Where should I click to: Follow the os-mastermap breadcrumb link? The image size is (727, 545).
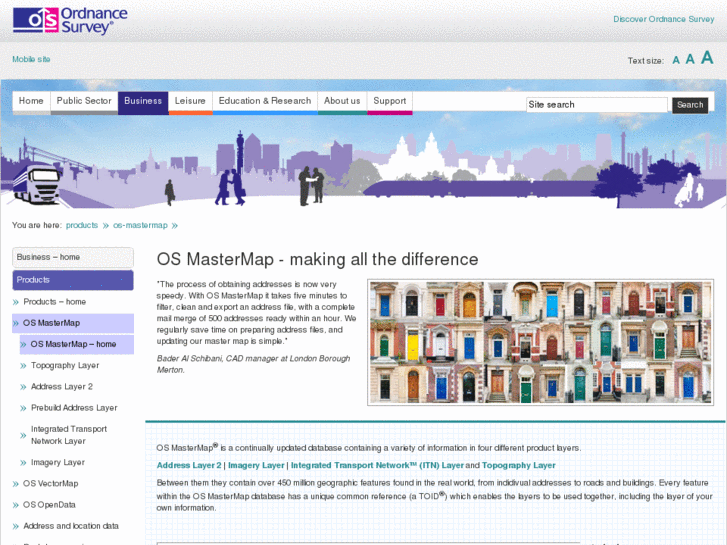[x=140, y=225]
